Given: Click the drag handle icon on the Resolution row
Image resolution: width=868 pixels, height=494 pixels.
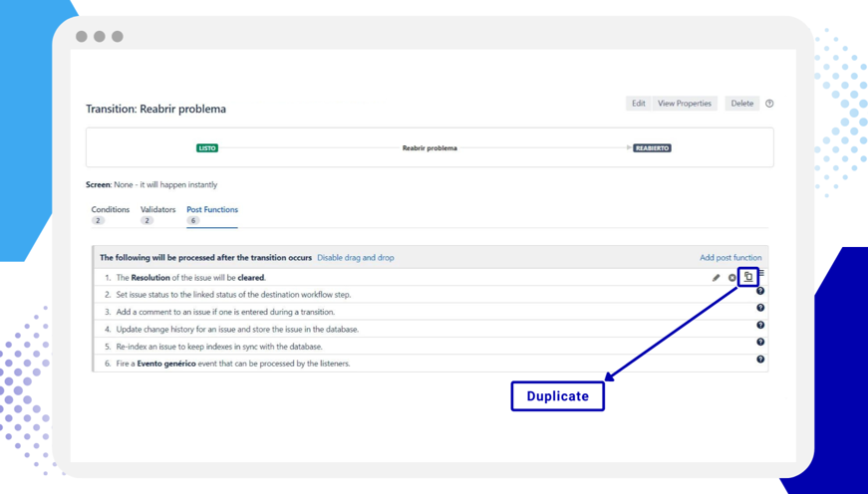Looking at the screenshot, I should (761, 272).
